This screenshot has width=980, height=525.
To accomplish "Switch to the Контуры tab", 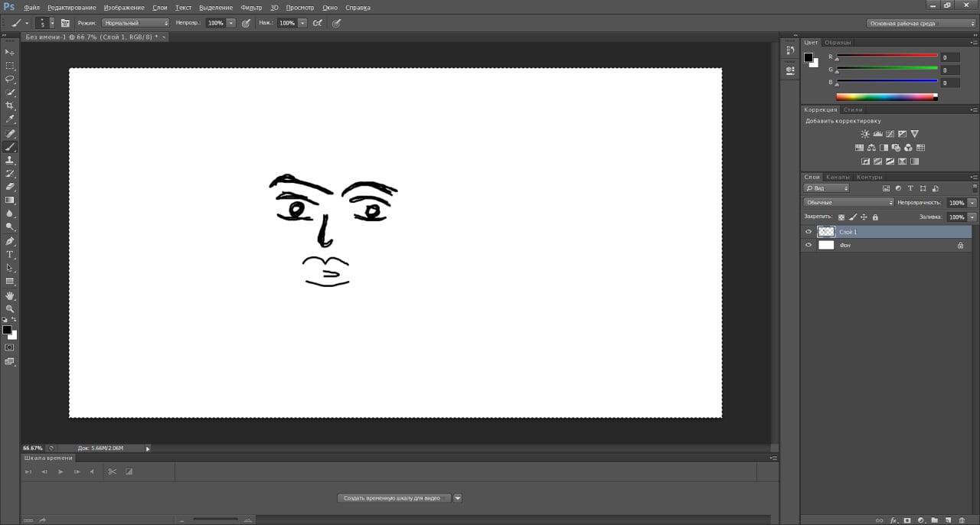I will click(870, 178).
